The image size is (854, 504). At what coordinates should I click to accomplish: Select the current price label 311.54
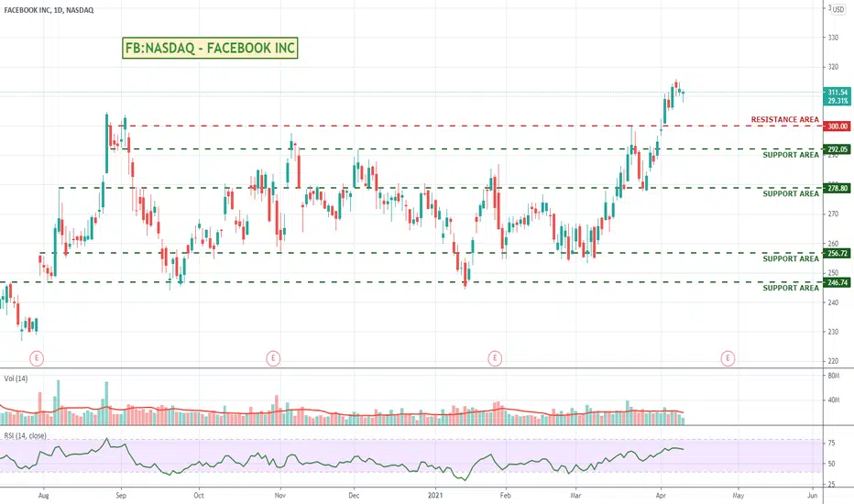(x=838, y=92)
